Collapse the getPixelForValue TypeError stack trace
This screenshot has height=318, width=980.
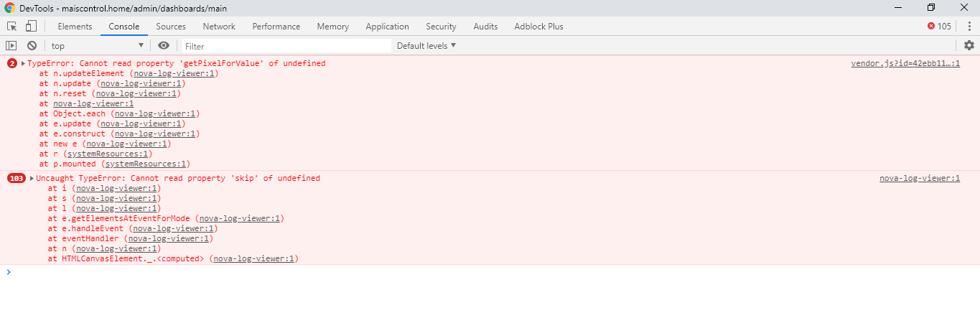24,63
